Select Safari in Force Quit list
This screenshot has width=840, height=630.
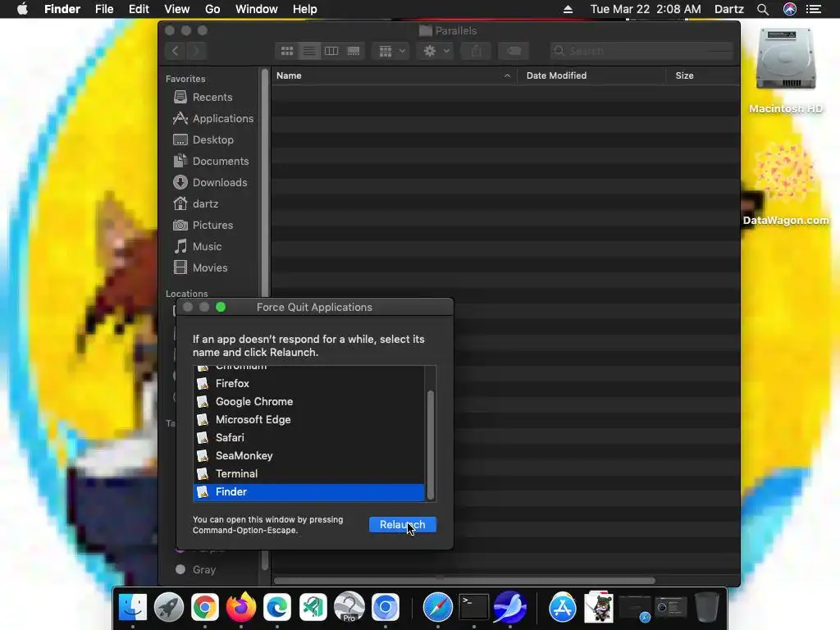(308, 438)
